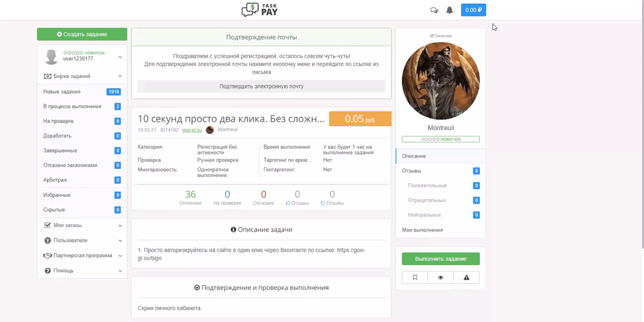Open Montreuil author name under task title

pos(227,130)
